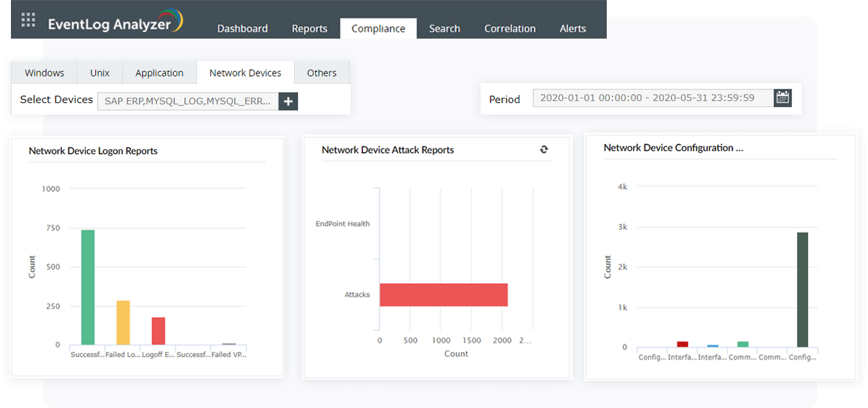Click the green Successful logon bar

pos(88,287)
